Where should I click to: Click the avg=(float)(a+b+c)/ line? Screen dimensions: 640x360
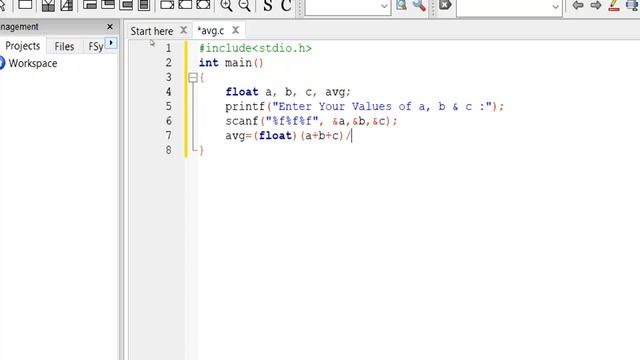point(288,136)
